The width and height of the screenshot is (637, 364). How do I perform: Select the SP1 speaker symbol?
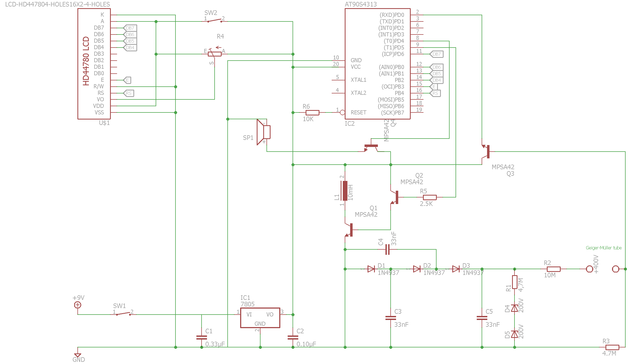(x=263, y=132)
